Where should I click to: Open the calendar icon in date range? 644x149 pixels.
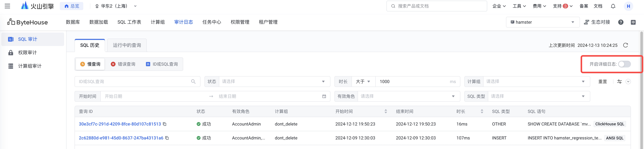coord(324,96)
